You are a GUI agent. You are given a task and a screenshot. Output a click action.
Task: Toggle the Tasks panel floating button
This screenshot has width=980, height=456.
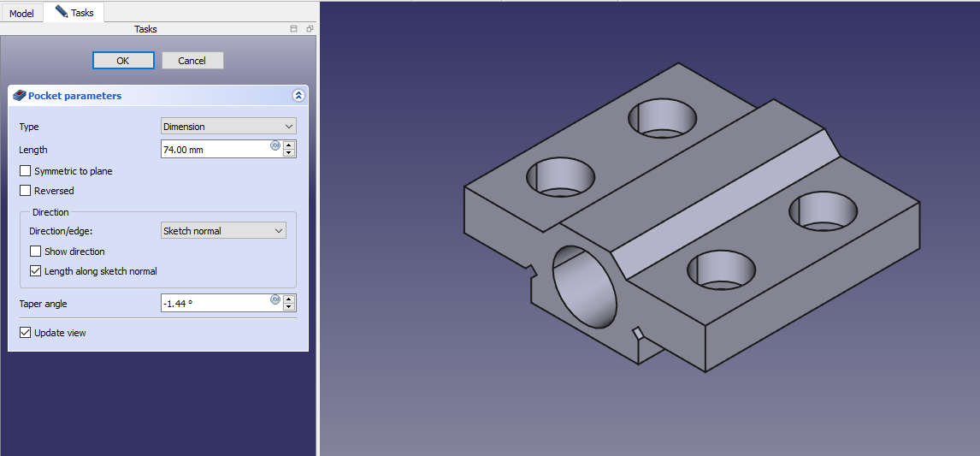310,29
